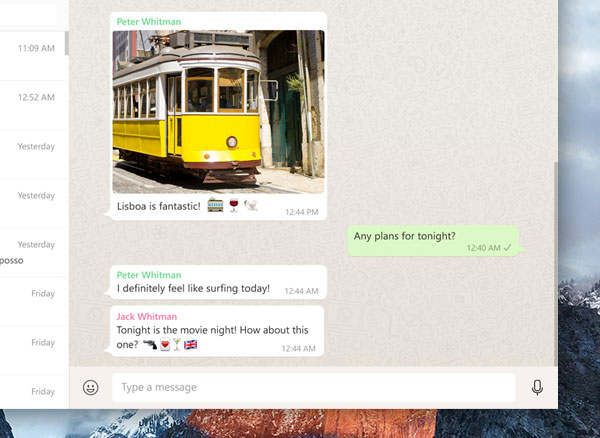The image size is (600, 438).
Task: Open the chat dated 12:52 AM
Action: click(34, 105)
